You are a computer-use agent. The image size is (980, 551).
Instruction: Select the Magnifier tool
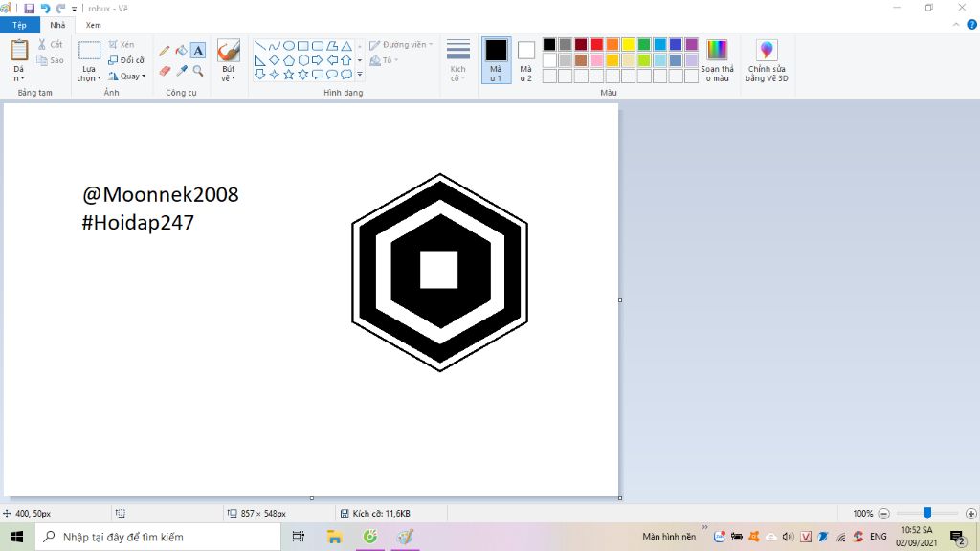click(198, 71)
